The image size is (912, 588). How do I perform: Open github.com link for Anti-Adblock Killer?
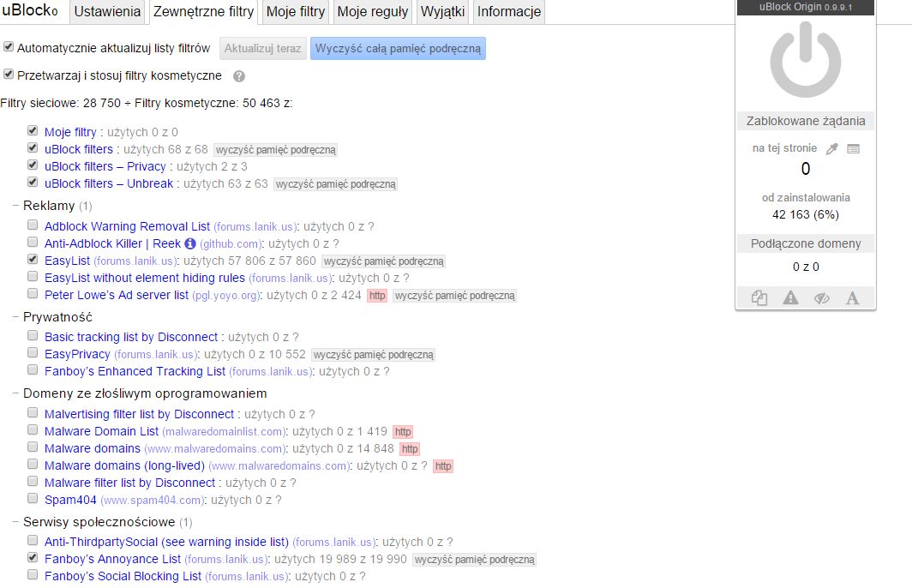(x=231, y=244)
